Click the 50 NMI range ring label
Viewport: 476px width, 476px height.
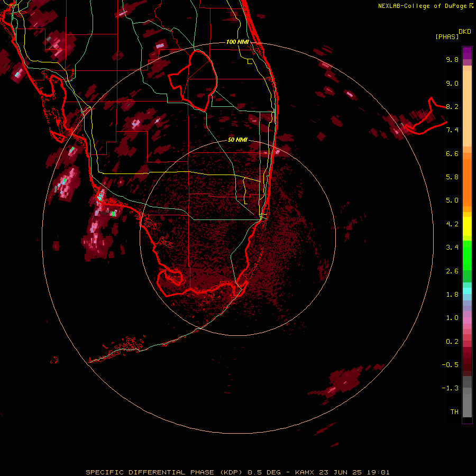pos(237,140)
